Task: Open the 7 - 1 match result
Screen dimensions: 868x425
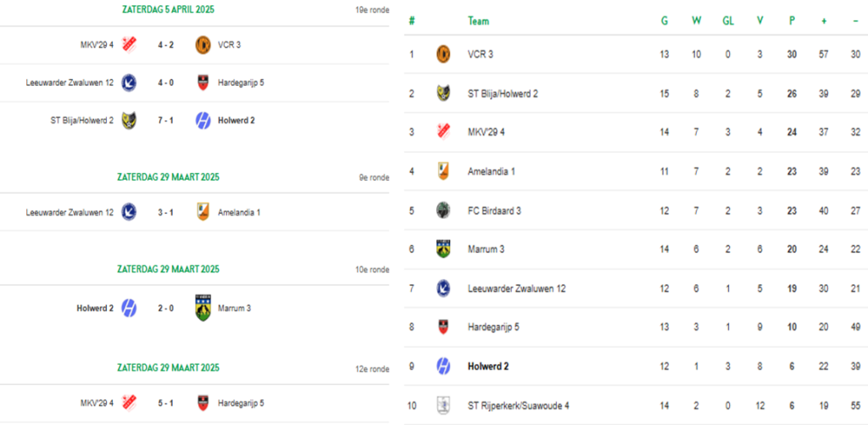Action: tap(165, 120)
